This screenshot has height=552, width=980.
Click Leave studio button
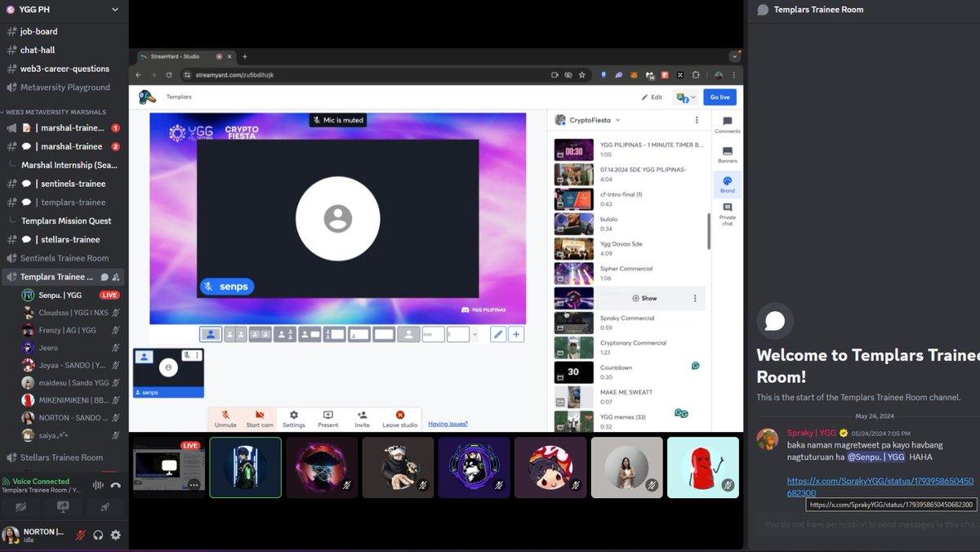400,419
